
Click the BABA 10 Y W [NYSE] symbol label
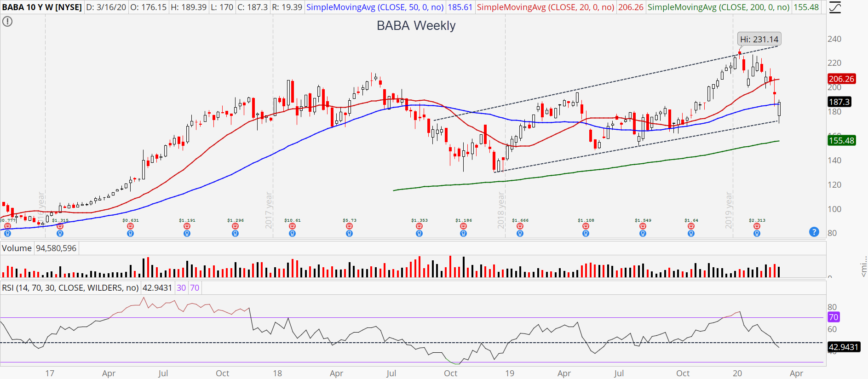pos(42,7)
